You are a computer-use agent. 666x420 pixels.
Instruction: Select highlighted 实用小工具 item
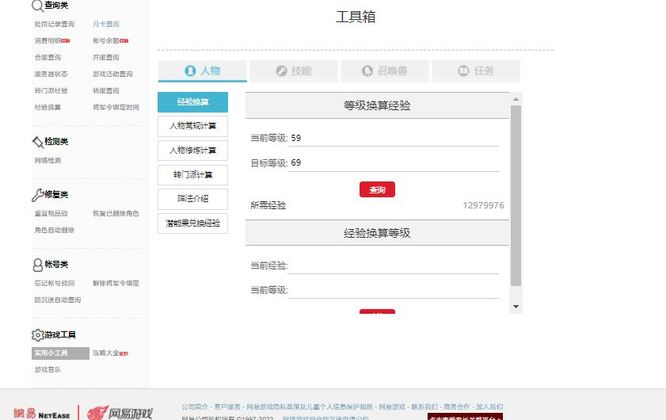pyautogui.click(x=60, y=353)
